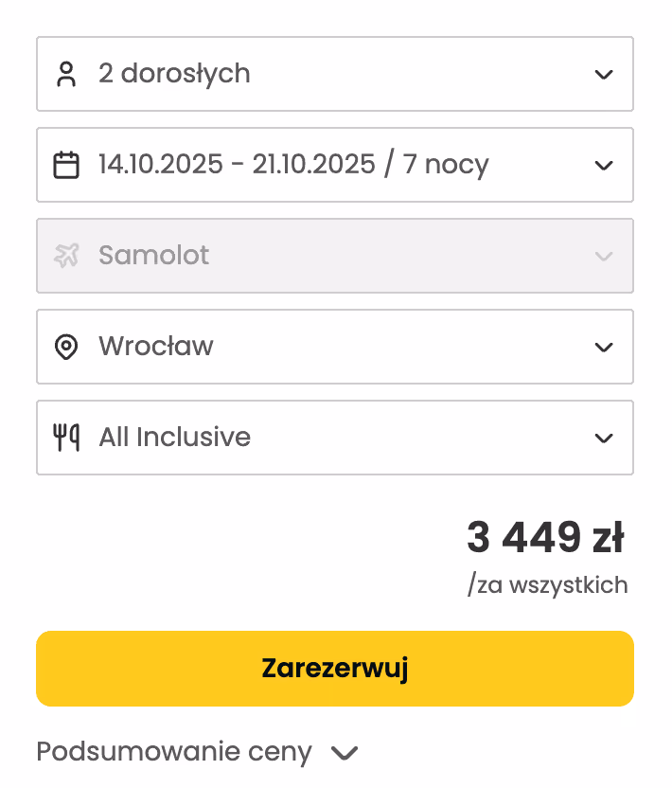The image size is (672, 788).
Task: Click the location marker icon for departure city
Action: (66, 346)
